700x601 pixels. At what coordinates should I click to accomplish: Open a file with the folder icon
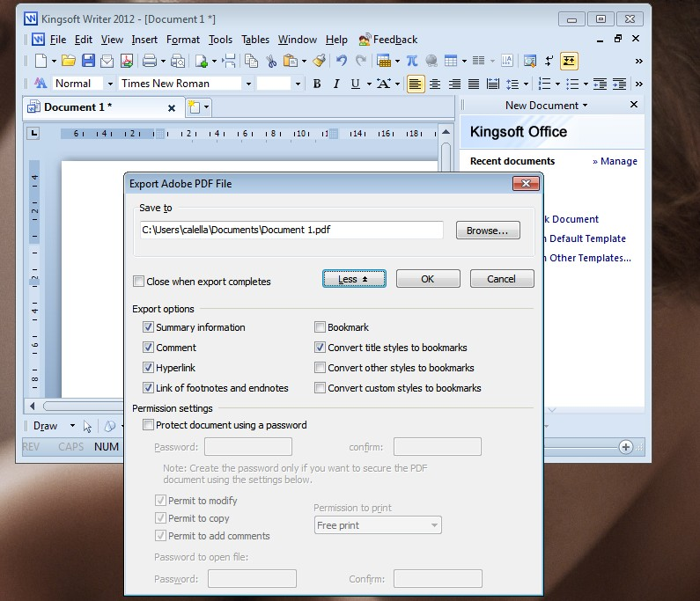point(69,61)
